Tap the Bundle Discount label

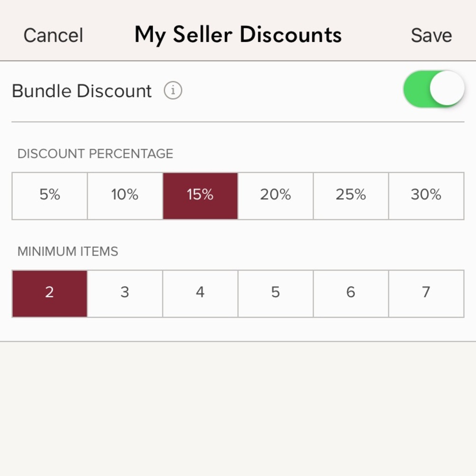[81, 90]
